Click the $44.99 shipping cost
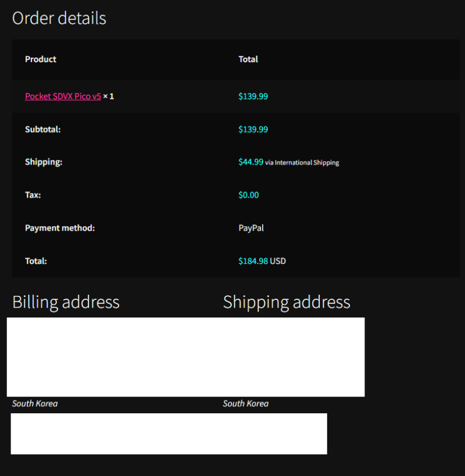Screen dimensions: 465x476 (x=251, y=162)
